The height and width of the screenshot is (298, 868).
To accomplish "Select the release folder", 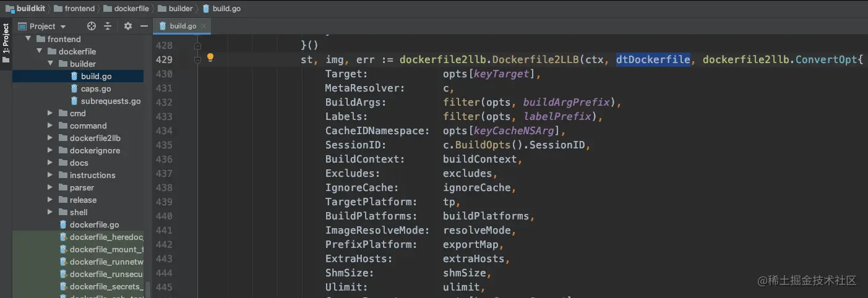I will 83,200.
